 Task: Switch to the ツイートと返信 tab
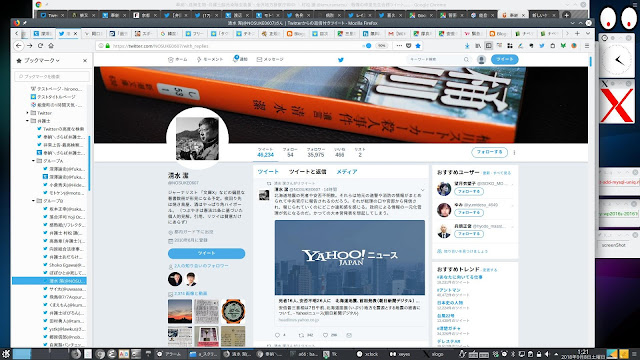(308, 172)
